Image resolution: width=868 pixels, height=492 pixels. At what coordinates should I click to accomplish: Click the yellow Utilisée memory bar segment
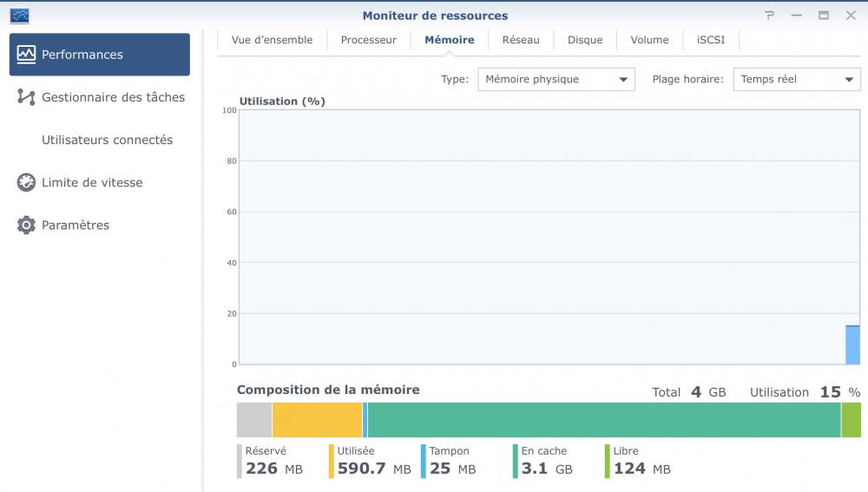point(317,420)
